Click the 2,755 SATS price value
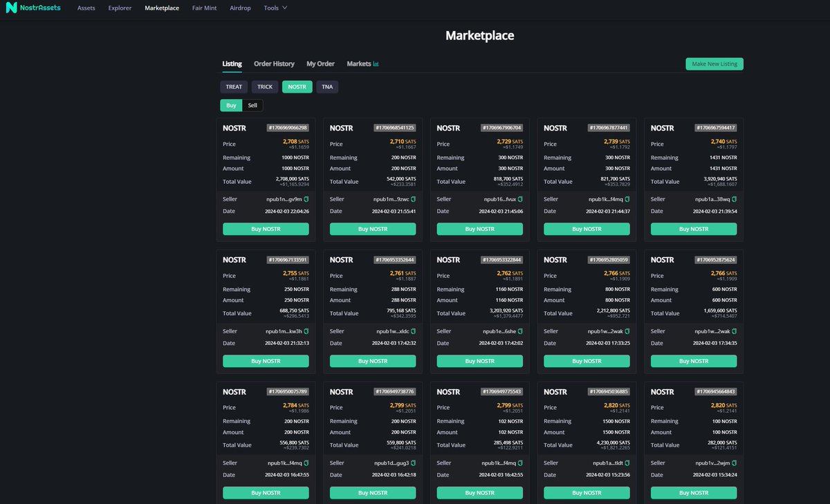Screen dimensions: 830x504 pyautogui.click(x=296, y=273)
